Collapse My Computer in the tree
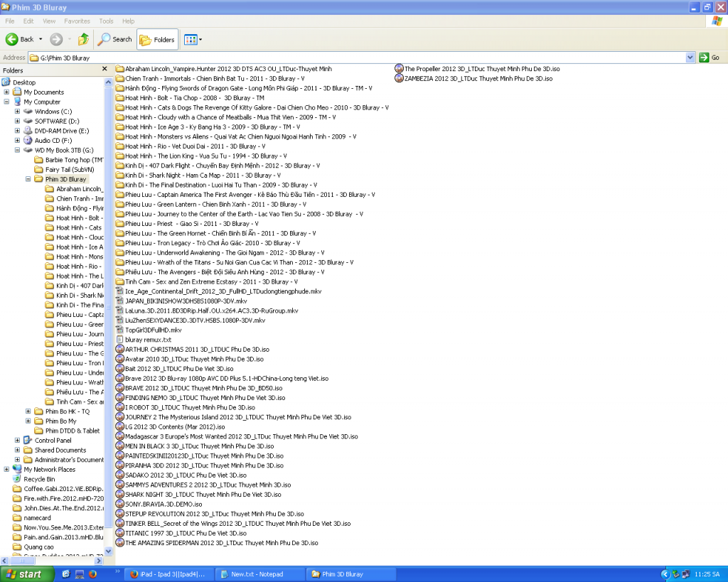This screenshot has height=582, width=728. pyautogui.click(x=6, y=102)
